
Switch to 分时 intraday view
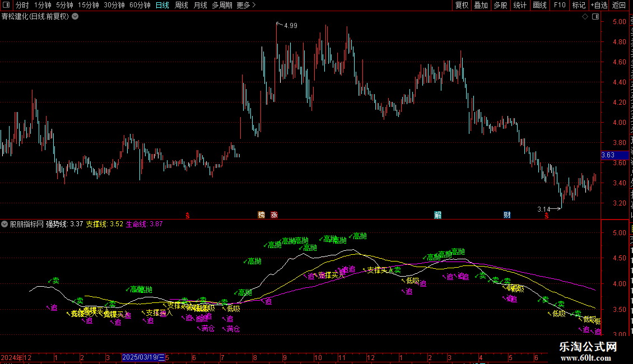[22, 5]
